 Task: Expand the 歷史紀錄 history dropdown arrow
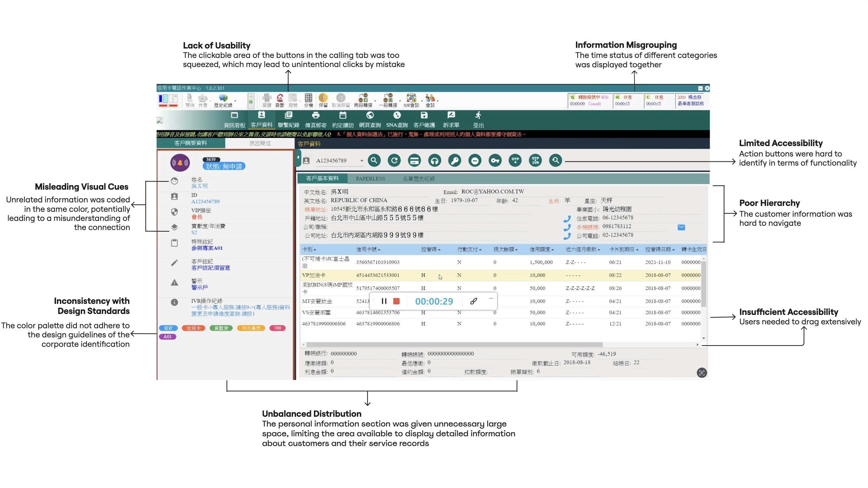235,101
